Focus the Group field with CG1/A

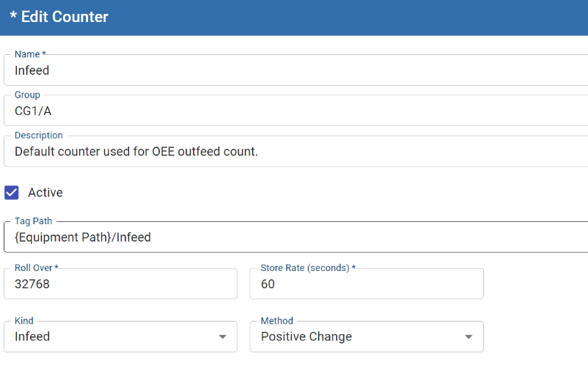293,111
